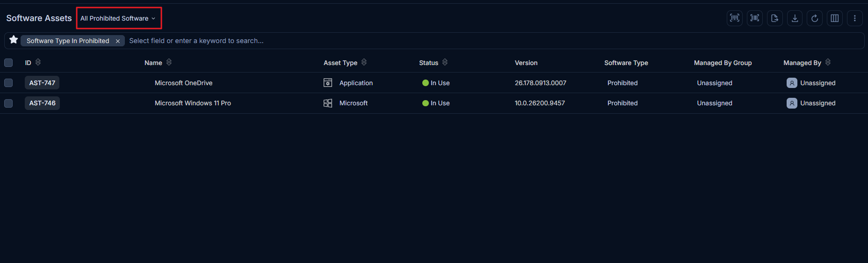868x263 pixels.
Task: Open asset AST-747
Action: click(42, 83)
